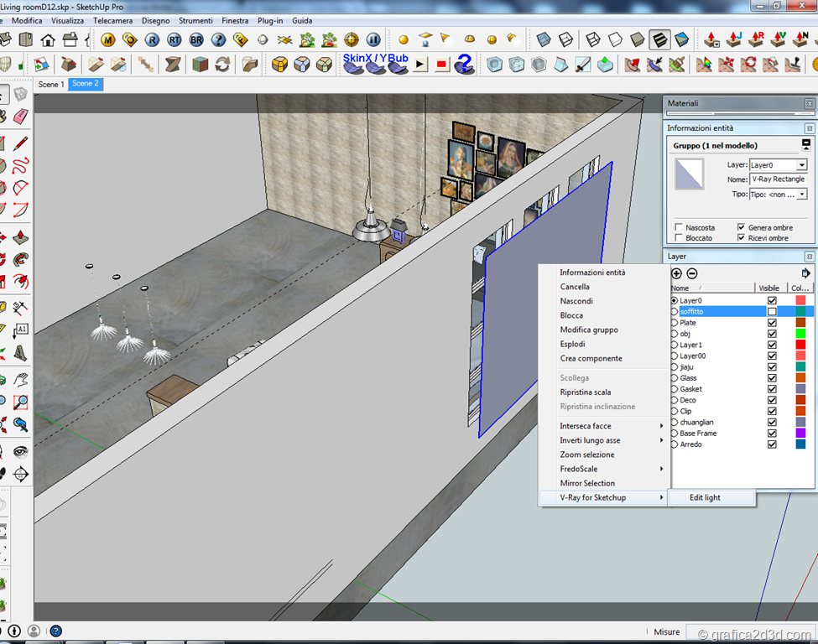The height and width of the screenshot is (644, 818).
Task: Click the red stop button in toolbar
Action: 442,65
